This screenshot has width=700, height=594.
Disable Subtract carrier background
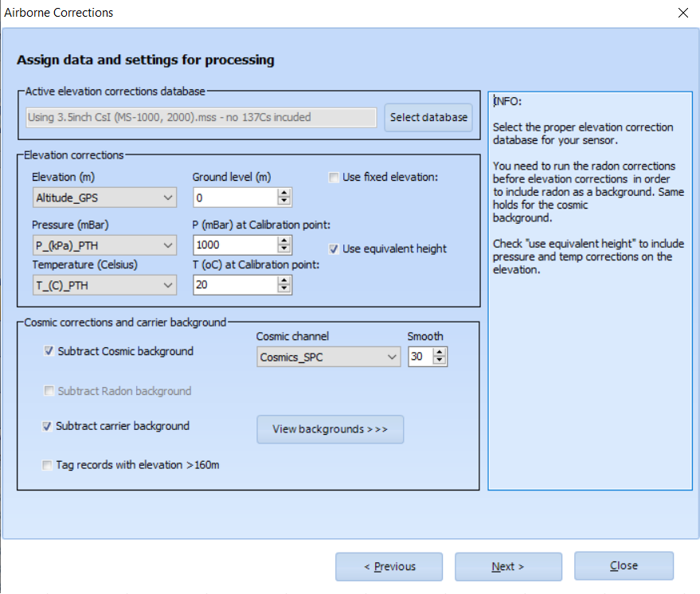(47, 426)
